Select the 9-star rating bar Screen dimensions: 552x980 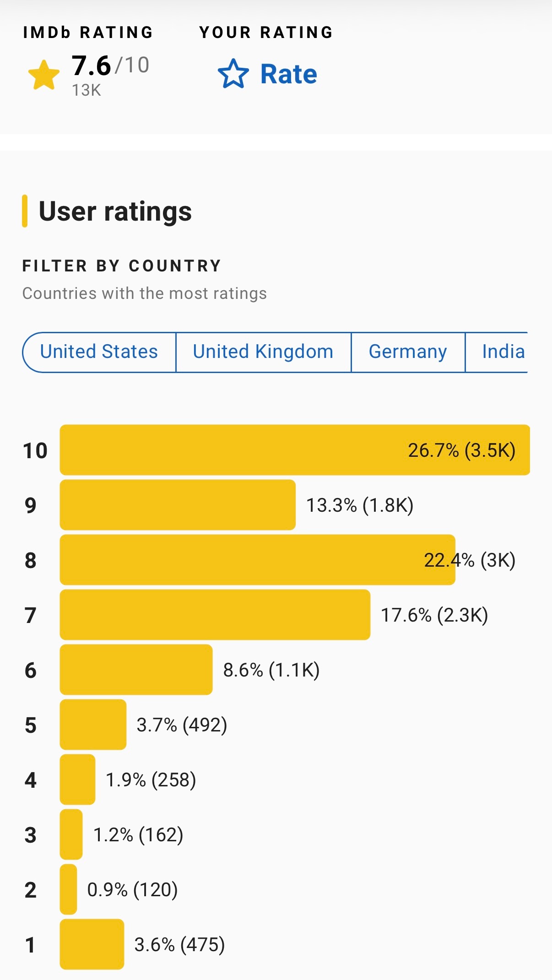coord(178,505)
